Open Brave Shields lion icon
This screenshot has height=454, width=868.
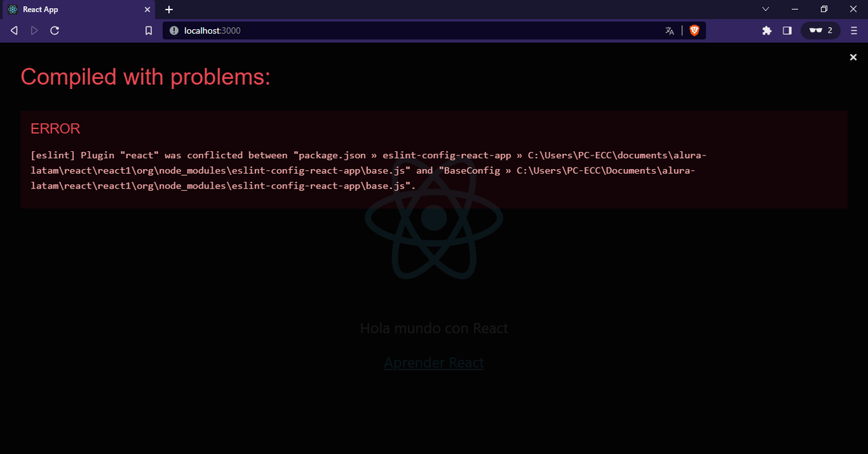(x=694, y=31)
